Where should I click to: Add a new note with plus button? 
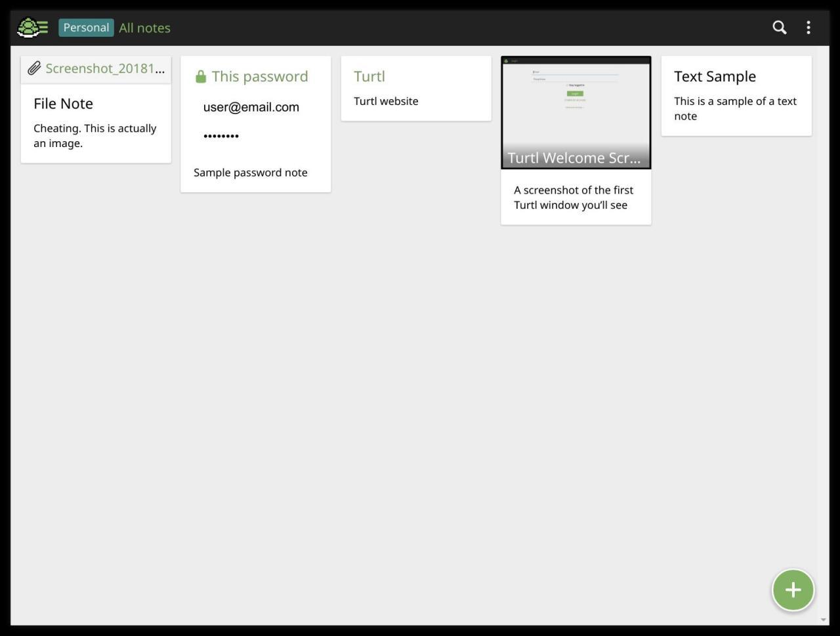click(793, 589)
